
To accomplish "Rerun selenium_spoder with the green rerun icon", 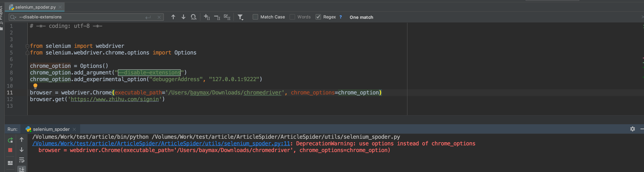I will pyautogui.click(x=10, y=140).
